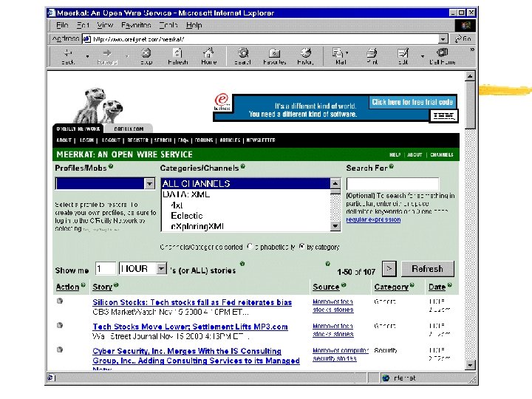Screen dimensions: 532x399
Task: Open the Search toolbar icon
Action: click(x=243, y=52)
